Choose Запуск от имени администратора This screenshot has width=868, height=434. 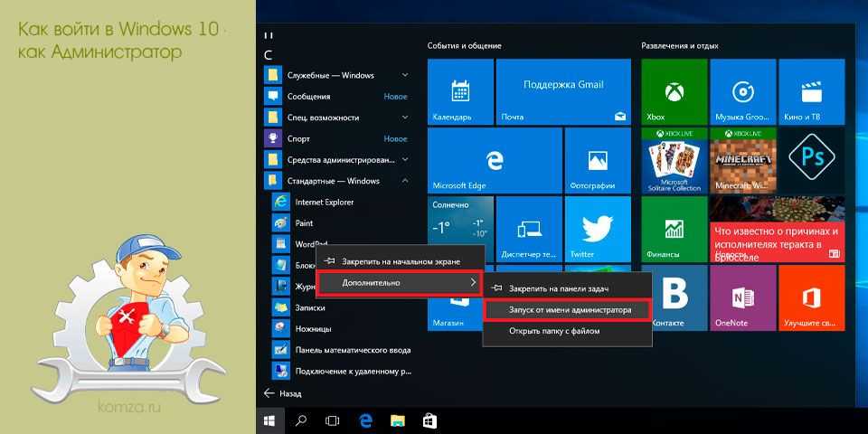point(566,310)
